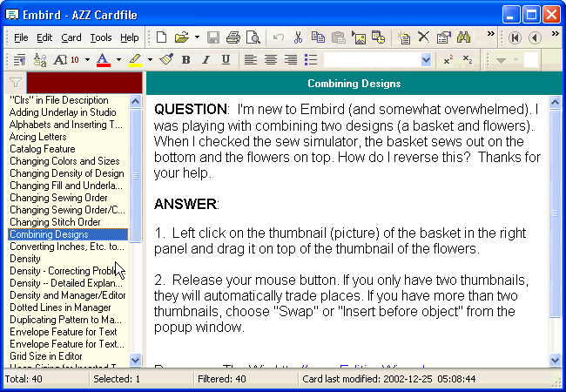The width and height of the screenshot is (566, 392).
Task: Open paragraph formatting icon
Action: tap(19, 60)
